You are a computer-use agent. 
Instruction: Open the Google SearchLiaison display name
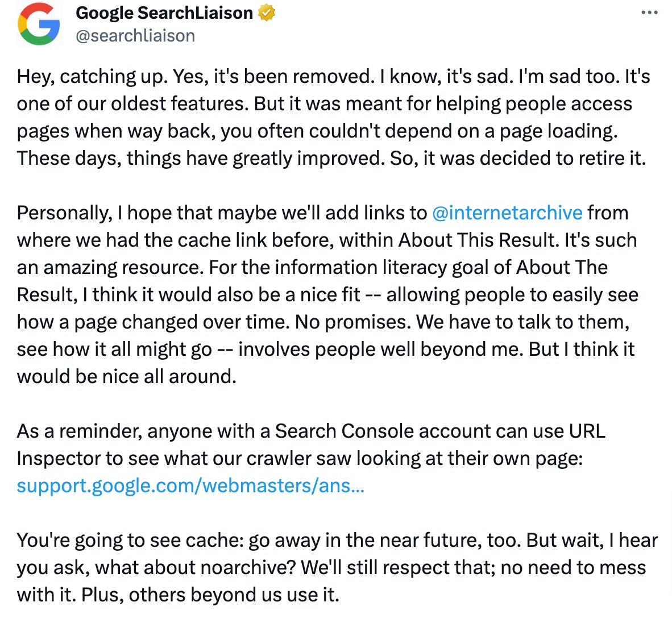click(164, 13)
